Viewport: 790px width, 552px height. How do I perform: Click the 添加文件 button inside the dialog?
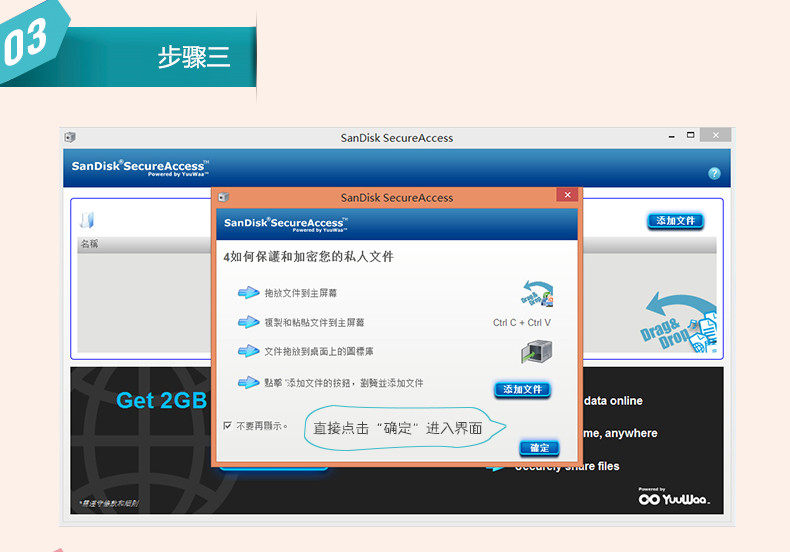522,389
